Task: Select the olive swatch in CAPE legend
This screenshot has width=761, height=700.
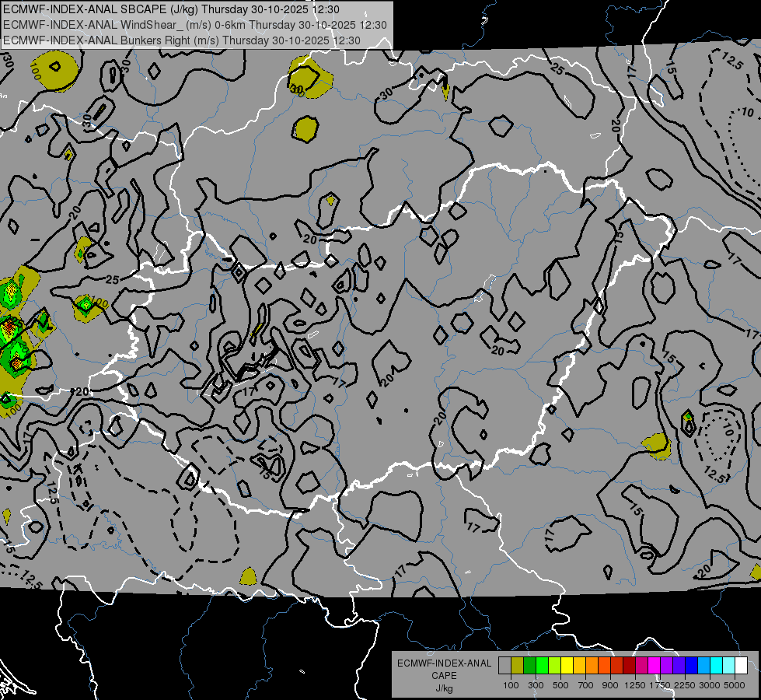Action: pyautogui.click(x=518, y=665)
